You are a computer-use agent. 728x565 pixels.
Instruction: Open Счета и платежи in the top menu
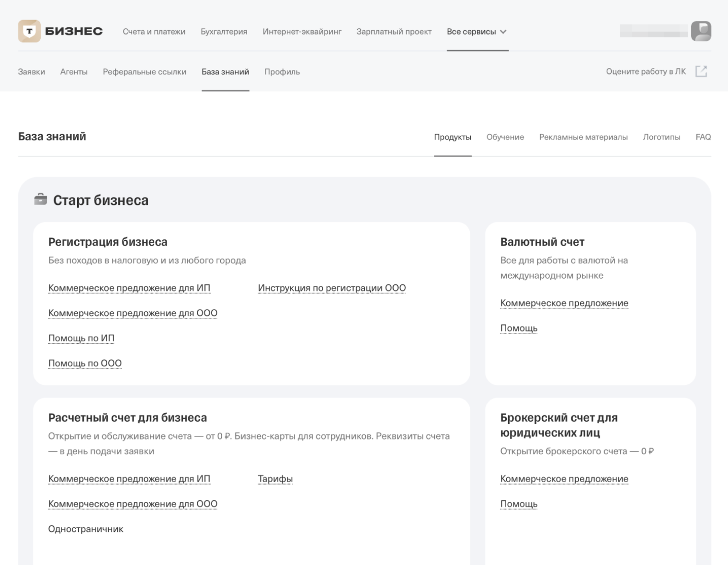point(154,32)
